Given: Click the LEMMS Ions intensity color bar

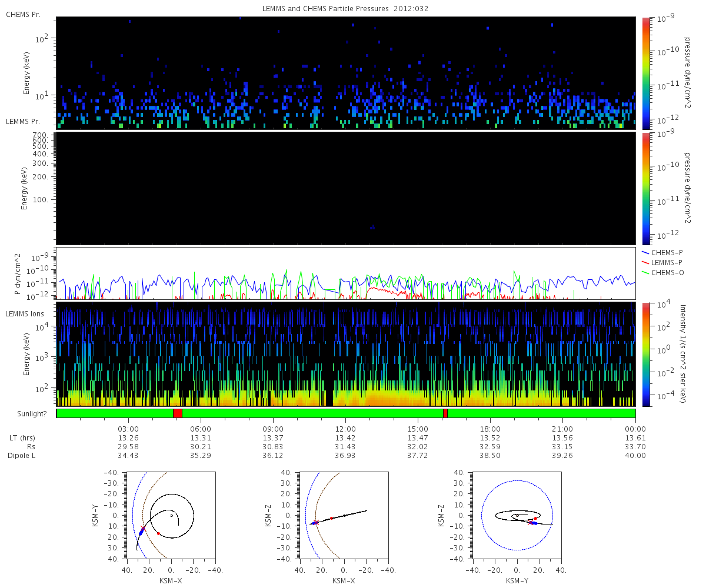Looking at the screenshot, I should 647,354.
